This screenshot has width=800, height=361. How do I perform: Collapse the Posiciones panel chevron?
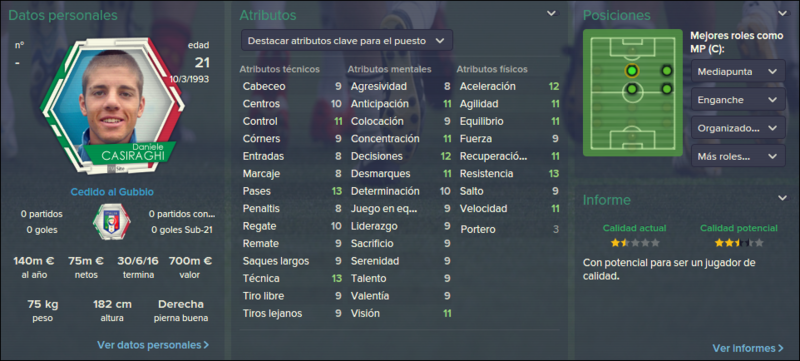tap(782, 14)
